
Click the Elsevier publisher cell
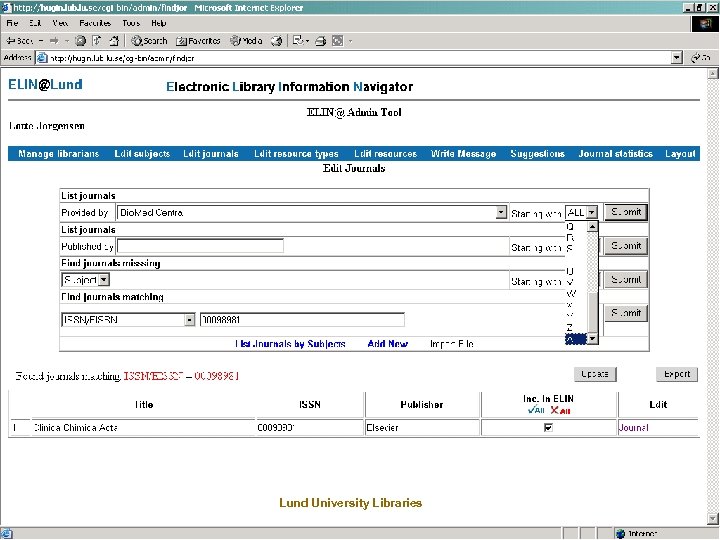click(x=422, y=428)
